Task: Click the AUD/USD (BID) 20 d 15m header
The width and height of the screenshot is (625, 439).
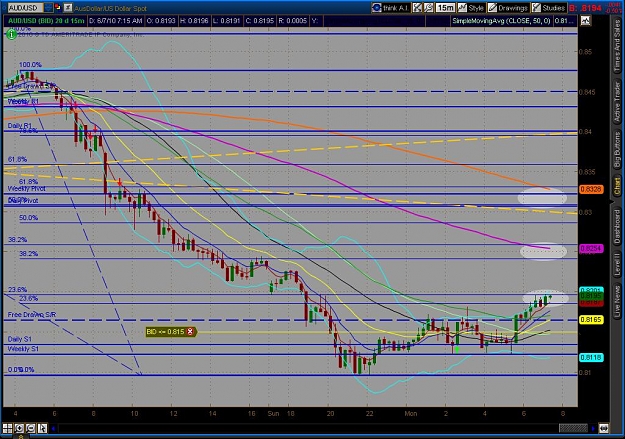Action: [x=46, y=21]
